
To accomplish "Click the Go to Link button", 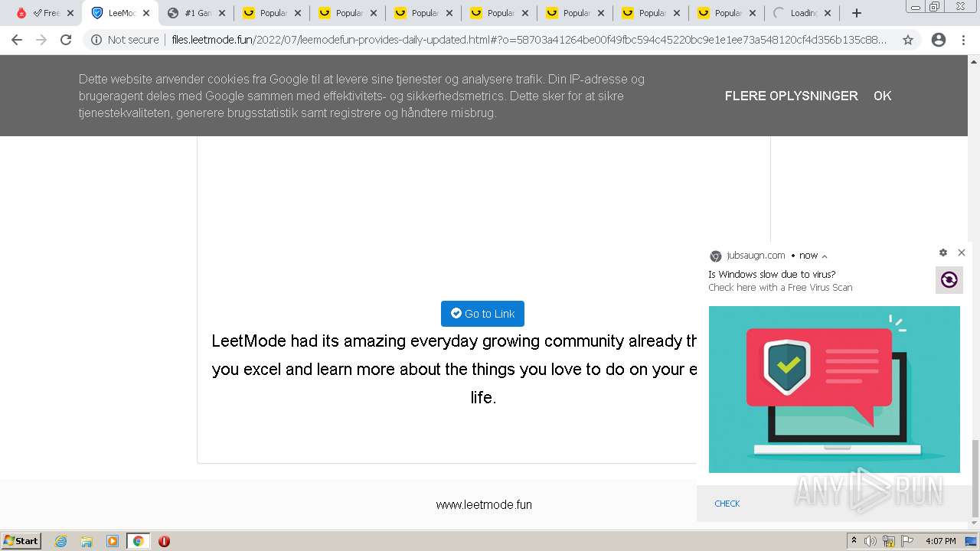I will 482,314.
